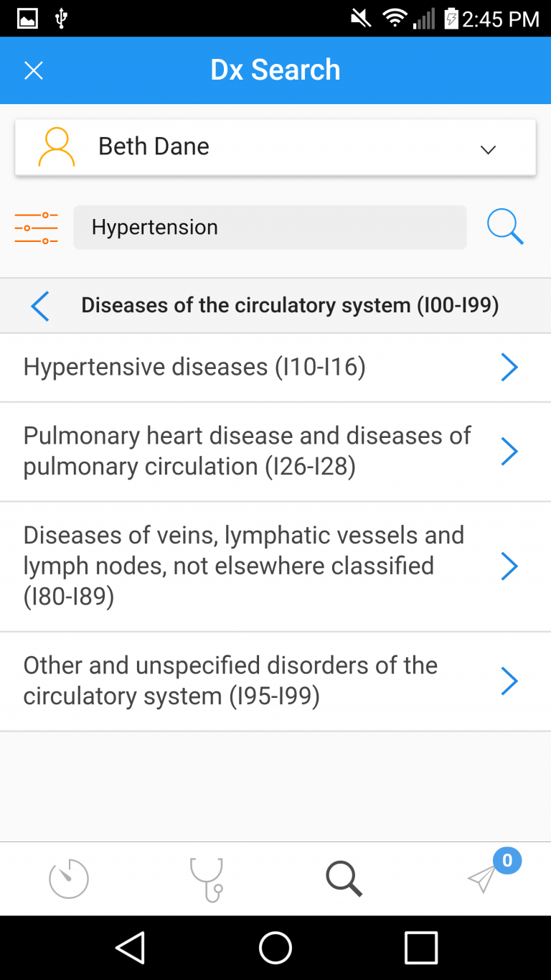
Task: Expand Hypertensive diseases (I10-I16) chevron
Action: pos(509,368)
